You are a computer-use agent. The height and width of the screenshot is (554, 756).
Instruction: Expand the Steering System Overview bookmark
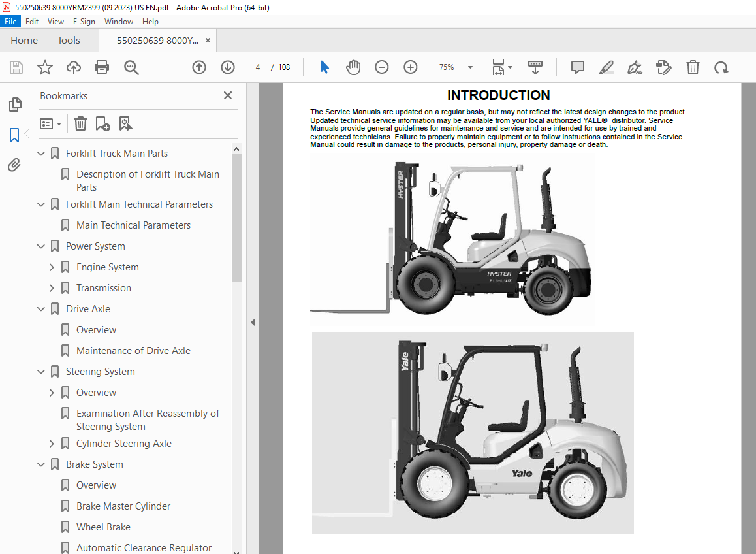pos(52,393)
